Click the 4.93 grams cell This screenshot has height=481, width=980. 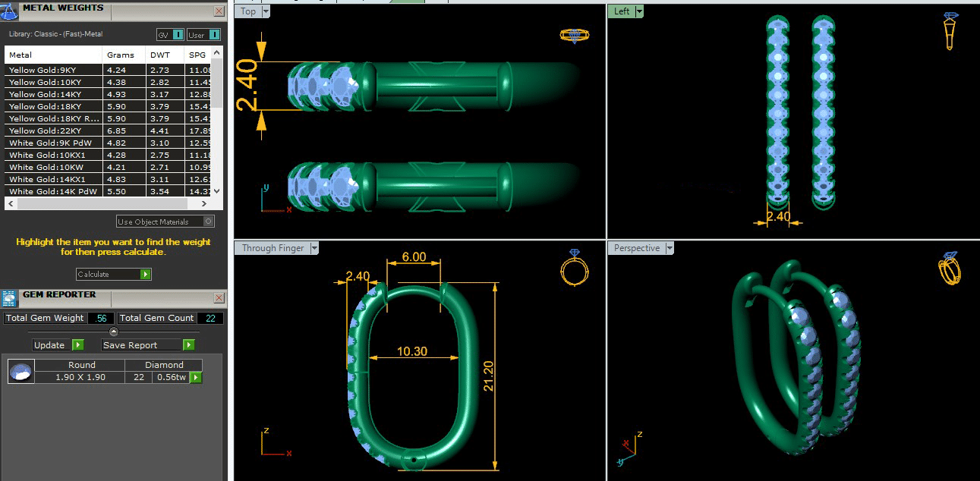(123, 94)
